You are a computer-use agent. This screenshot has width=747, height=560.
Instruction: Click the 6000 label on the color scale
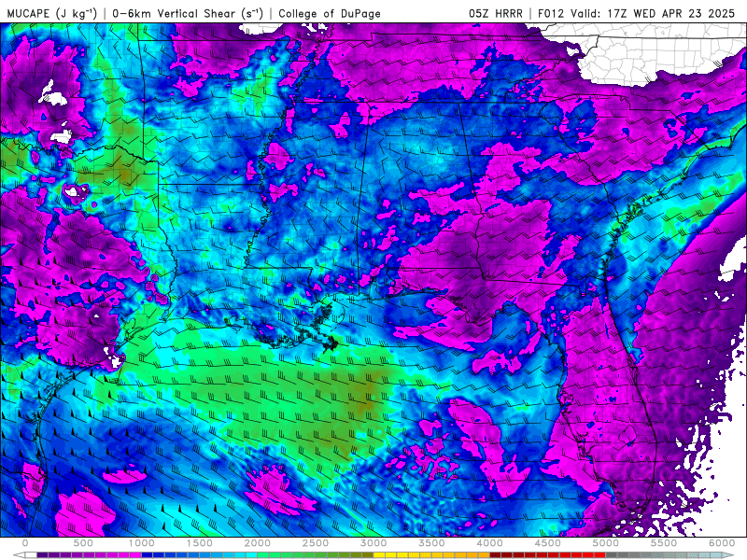(x=722, y=543)
